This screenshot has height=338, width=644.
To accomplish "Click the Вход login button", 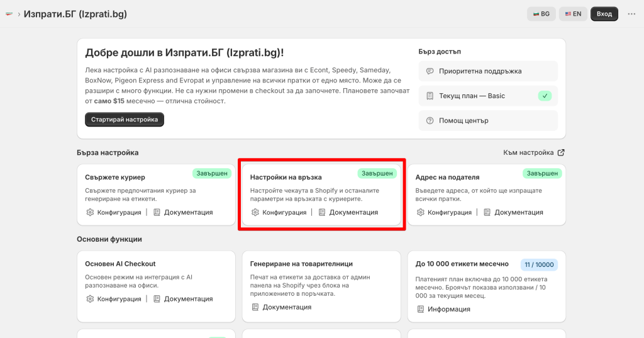I will pos(604,14).
